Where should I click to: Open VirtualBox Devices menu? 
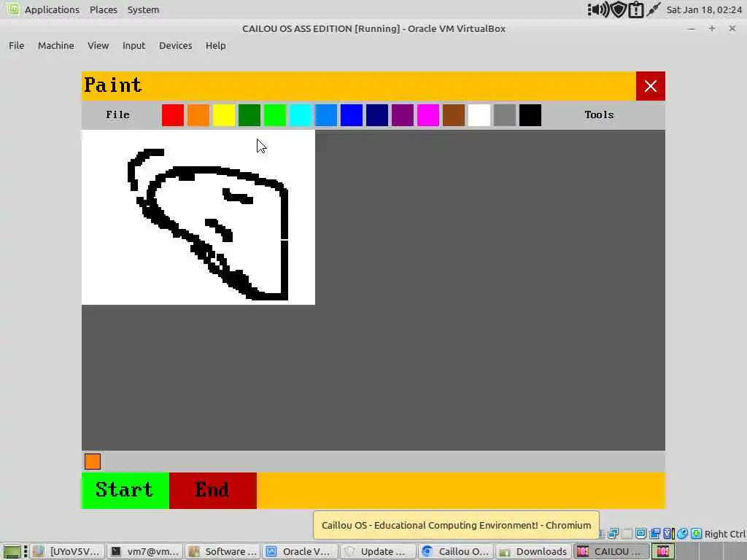[x=175, y=46]
